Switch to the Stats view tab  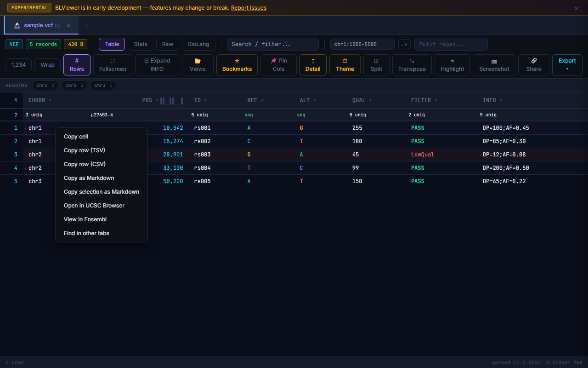[x=141, y=44]
